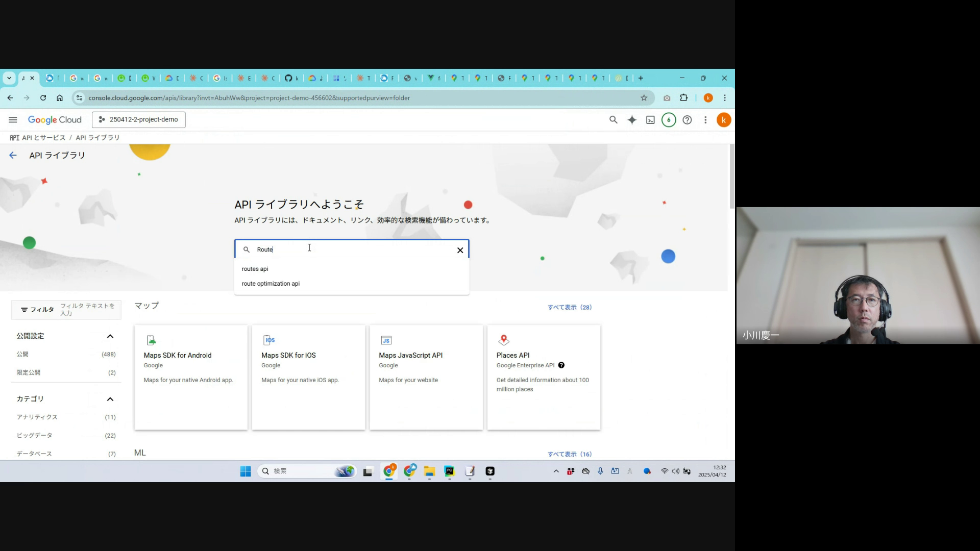
Task: Click the header search magnifier icon
Action: [x=613, y=120]
